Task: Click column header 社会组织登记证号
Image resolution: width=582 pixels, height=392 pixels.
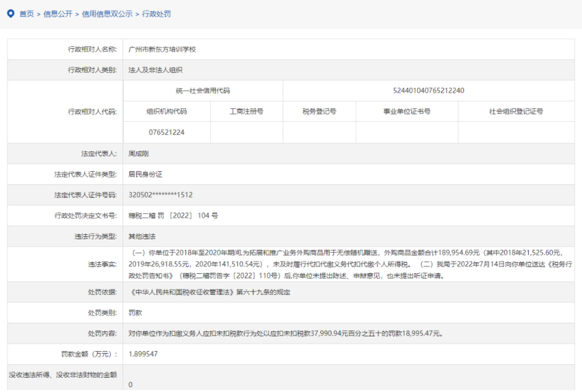Action: pyautogui.click(x=516, y=111)
